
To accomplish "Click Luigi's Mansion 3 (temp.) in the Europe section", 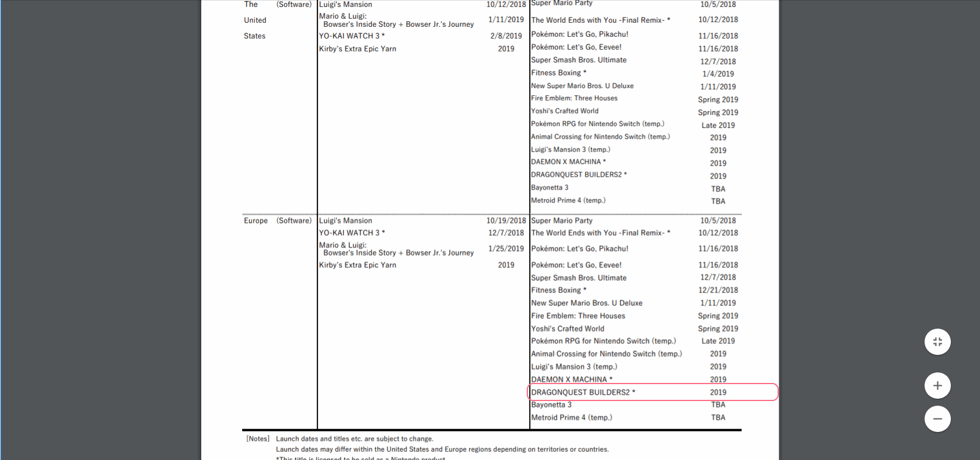I will (x=574, y=367).
